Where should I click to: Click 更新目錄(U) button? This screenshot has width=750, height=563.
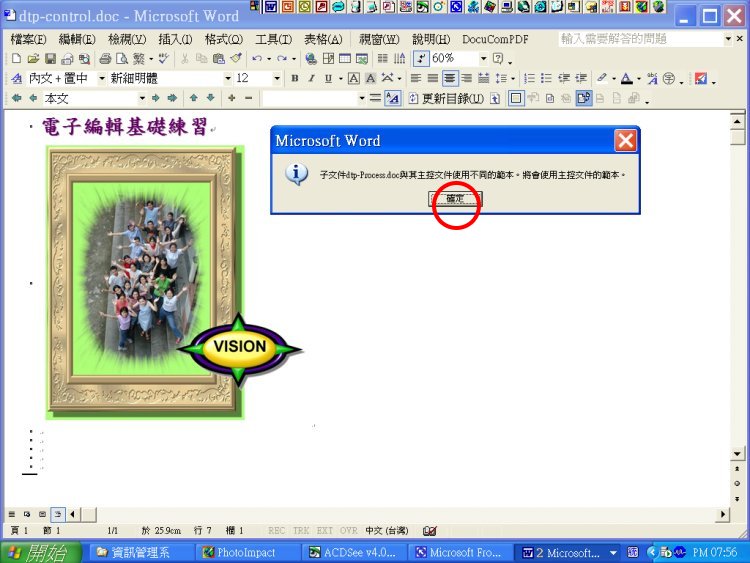pos(447,99)
